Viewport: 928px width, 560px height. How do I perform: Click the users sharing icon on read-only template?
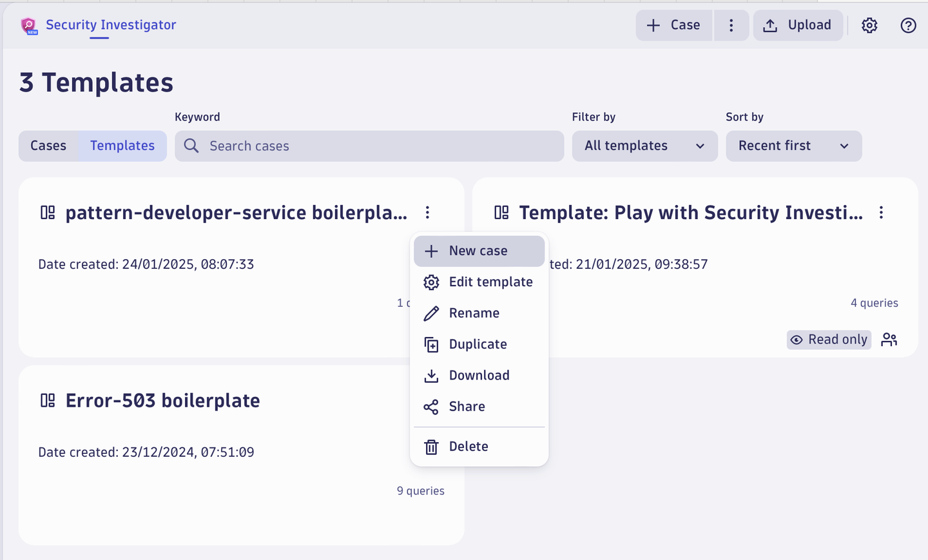(x=889, y=339)
